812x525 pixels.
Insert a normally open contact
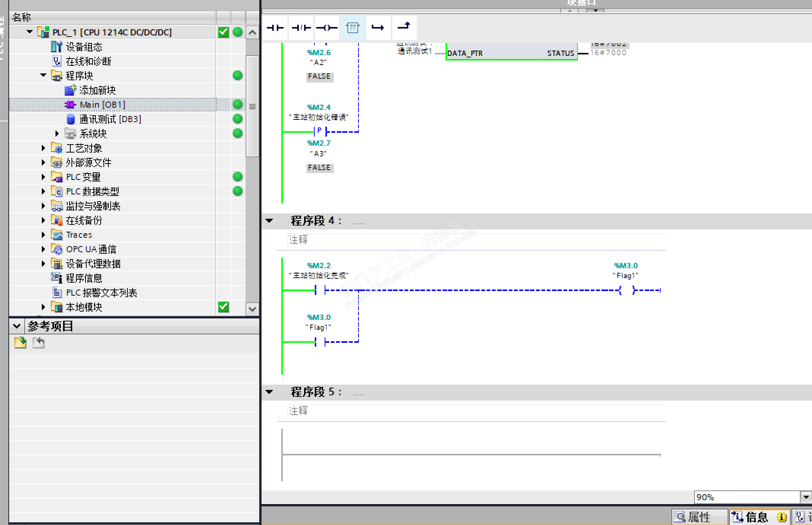pyautogui.click(x=275, y=28)
